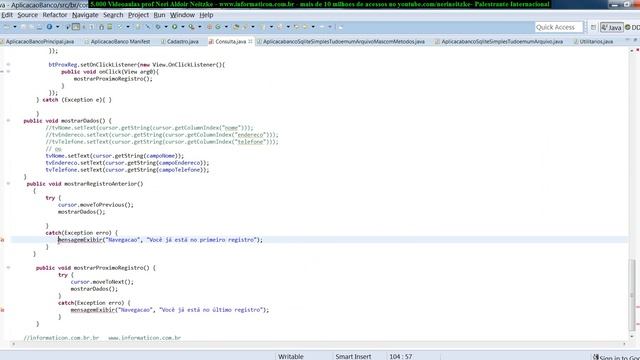Click the green Run toolbar icon

[174, 27]
